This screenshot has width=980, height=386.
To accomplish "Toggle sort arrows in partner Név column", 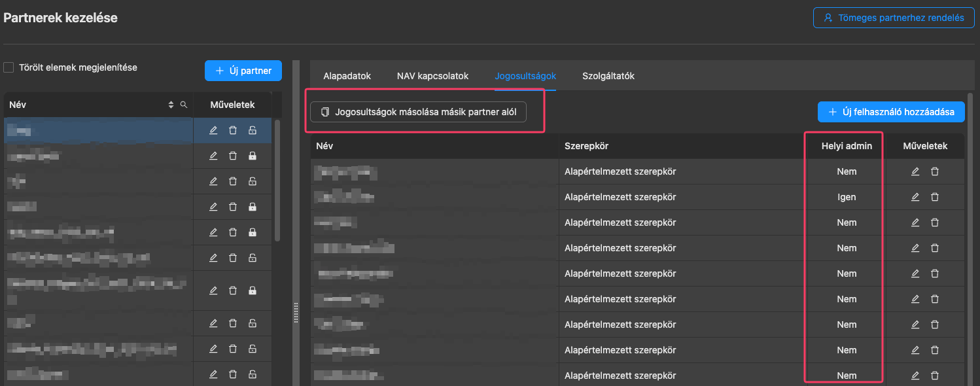I will pyautogui.click(x=171, y=105).
